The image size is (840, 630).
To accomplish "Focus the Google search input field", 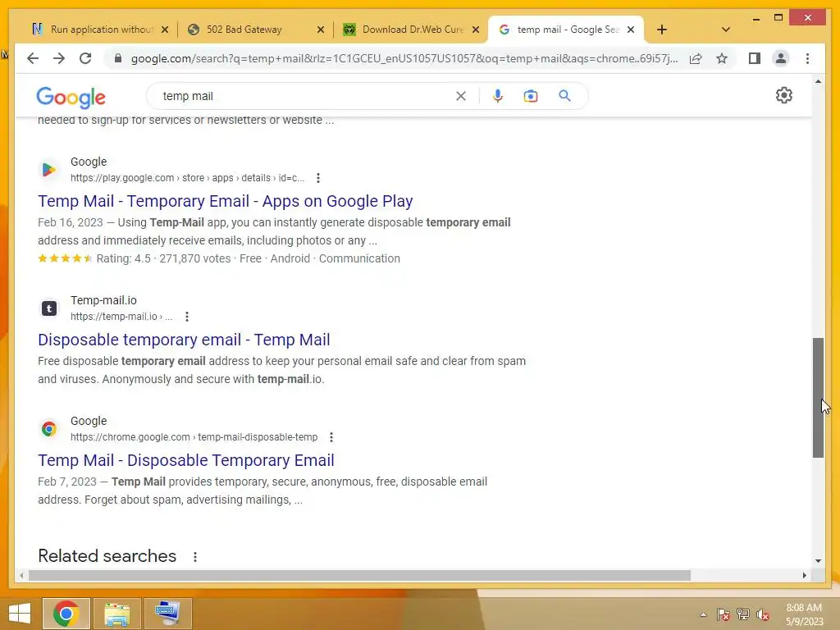I will click(x=305, y=96).
